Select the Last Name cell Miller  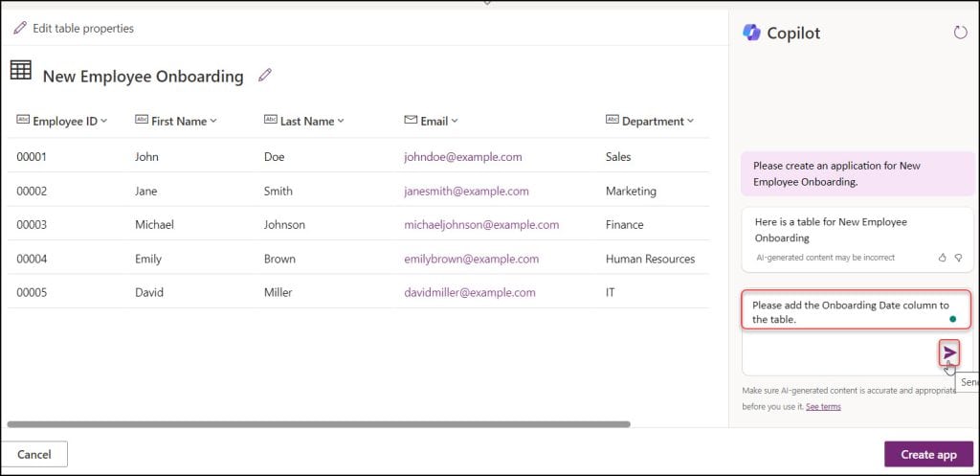point(278,292)
